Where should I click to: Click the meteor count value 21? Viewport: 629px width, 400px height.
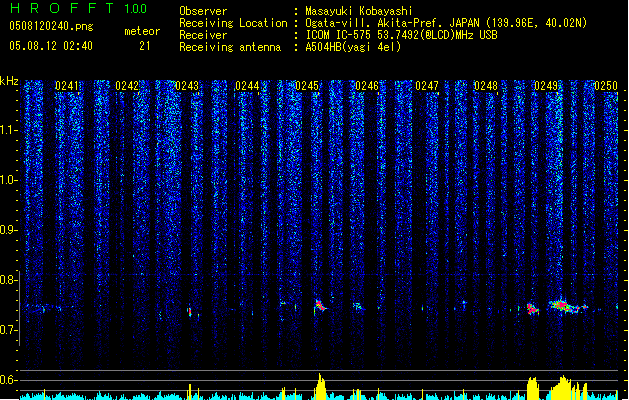coord(145,46)
